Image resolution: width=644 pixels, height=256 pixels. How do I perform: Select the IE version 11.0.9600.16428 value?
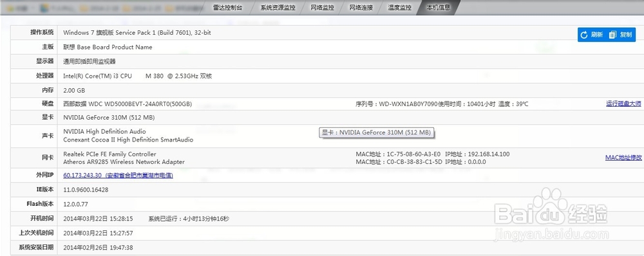pyautogui.click(x=86, y=190)
